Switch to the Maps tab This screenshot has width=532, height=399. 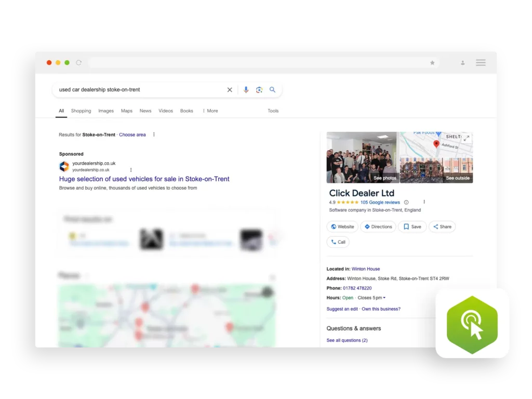(x=127, y=111)
